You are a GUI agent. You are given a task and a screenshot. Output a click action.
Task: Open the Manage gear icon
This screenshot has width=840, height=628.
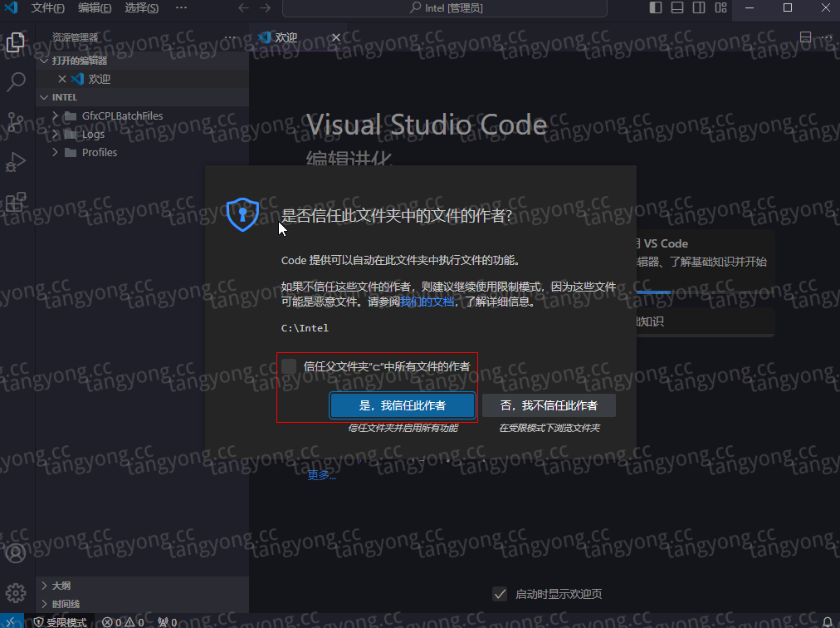point(16,592)
